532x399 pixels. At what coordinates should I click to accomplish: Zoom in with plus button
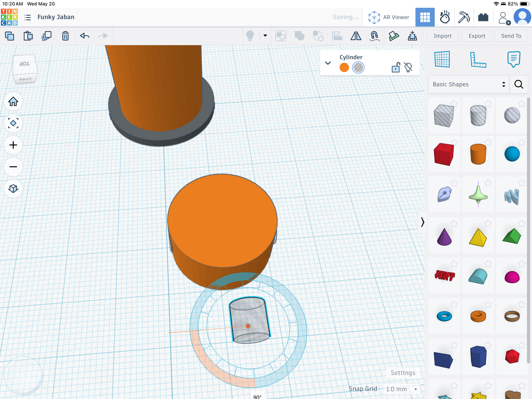tap(13, 145)
